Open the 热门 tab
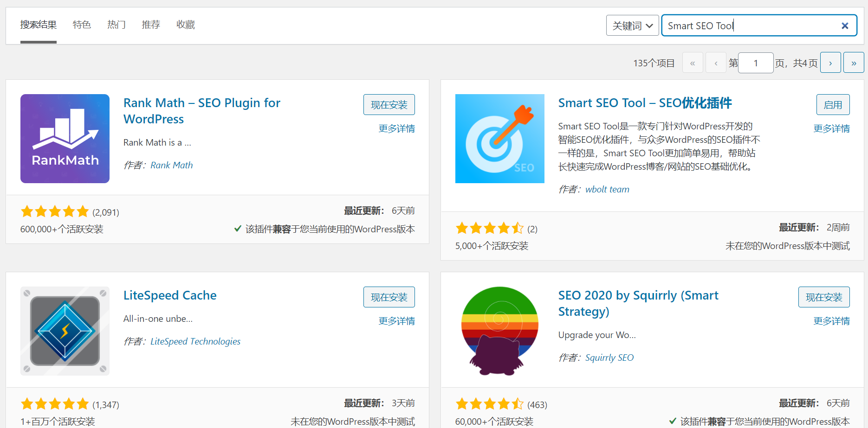 pyautogui.click(x=117, y=25)
